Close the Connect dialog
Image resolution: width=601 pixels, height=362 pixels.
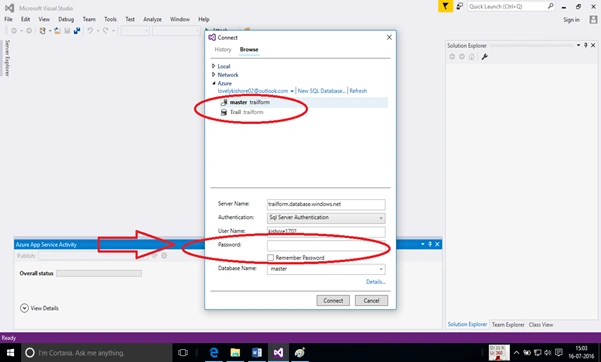389,37
